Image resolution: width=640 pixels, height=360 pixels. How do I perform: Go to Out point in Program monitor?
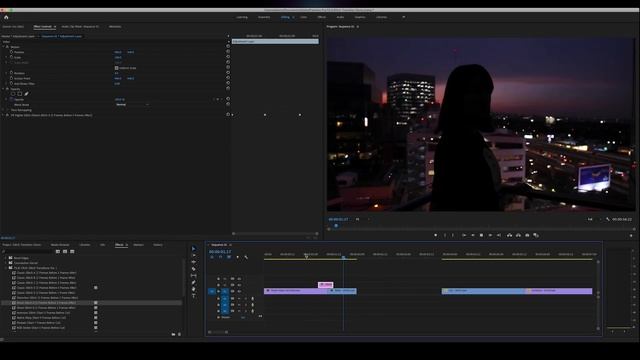click(499, 235)
